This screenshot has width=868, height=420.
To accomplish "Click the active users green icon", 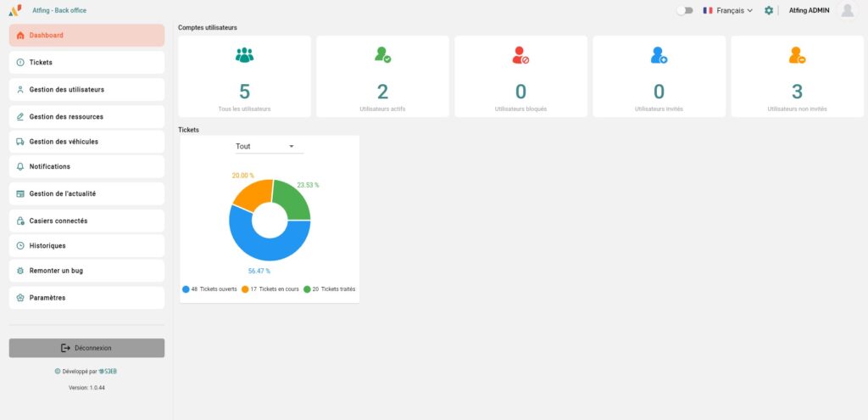I will click(x=382, y=55).
